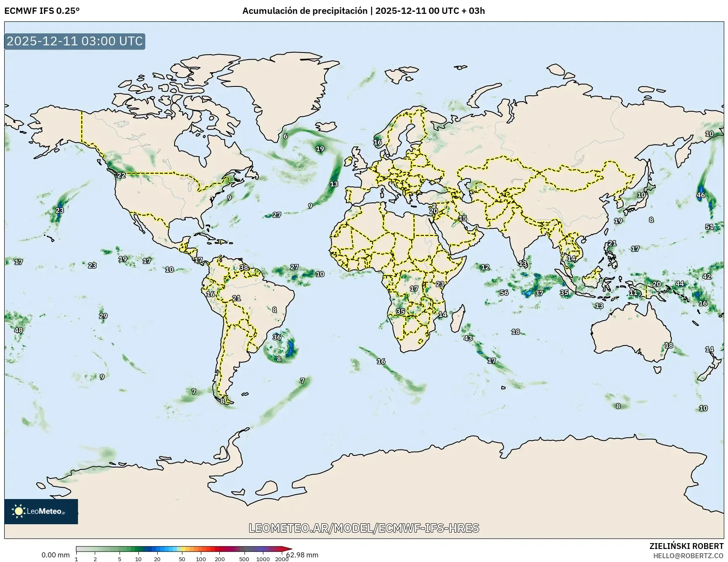Click the 1 value on the legend scale

tap(76, 559)
